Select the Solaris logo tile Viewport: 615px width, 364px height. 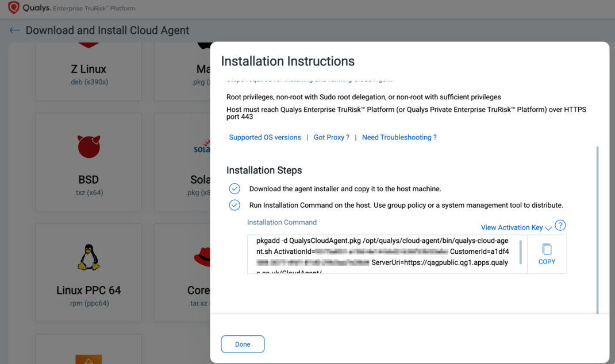click(x=202, y=149)
